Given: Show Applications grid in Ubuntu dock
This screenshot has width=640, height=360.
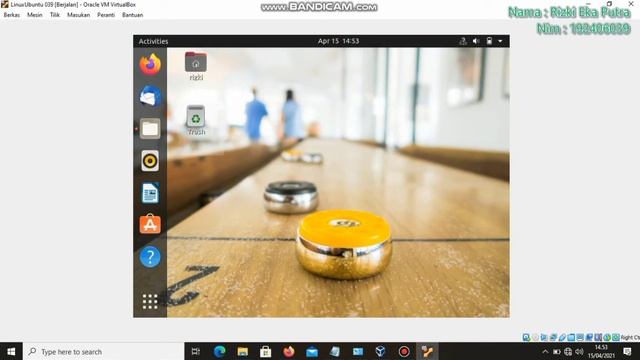Looking at the screenshot, I should coord(150,302).
